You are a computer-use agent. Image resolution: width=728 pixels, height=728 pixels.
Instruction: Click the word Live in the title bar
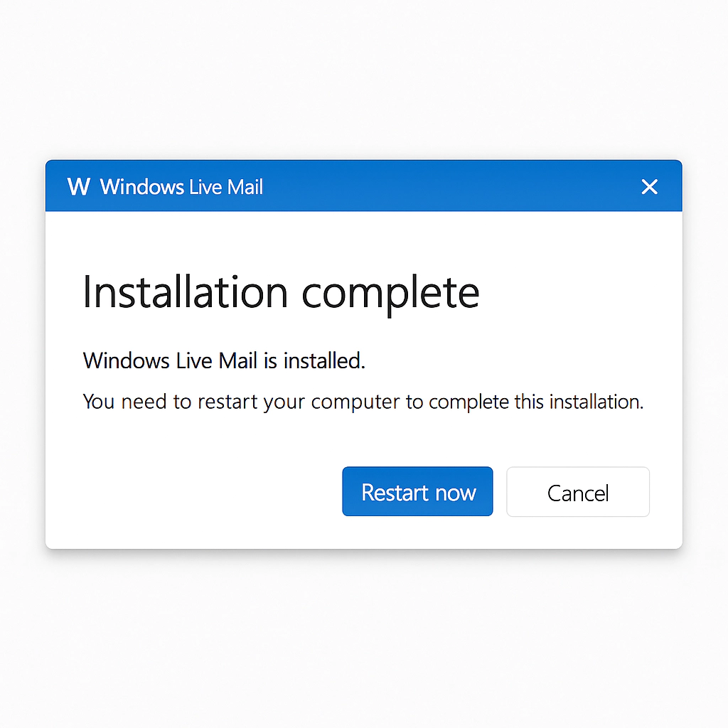click(206, 187)
